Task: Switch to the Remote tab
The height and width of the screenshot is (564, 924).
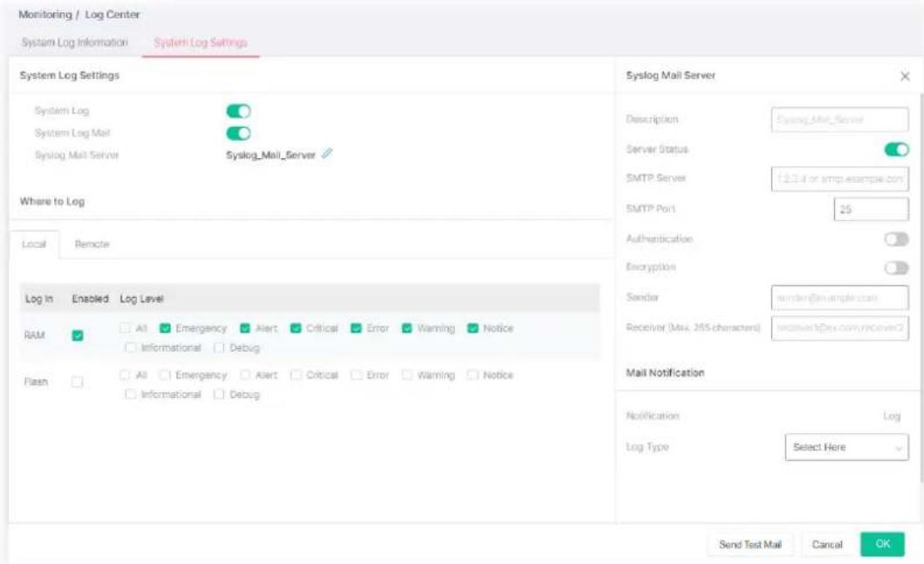Action: [x=92, y=244]
